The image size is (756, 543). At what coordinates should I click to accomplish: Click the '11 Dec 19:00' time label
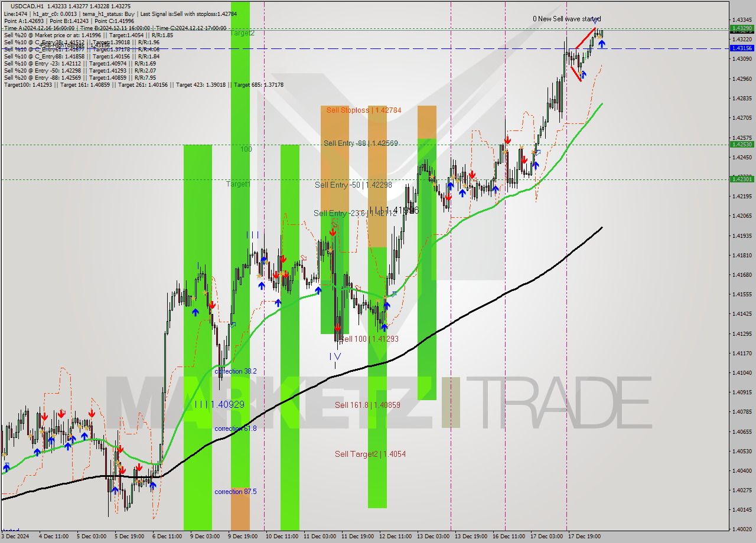(x=359, y=537)
